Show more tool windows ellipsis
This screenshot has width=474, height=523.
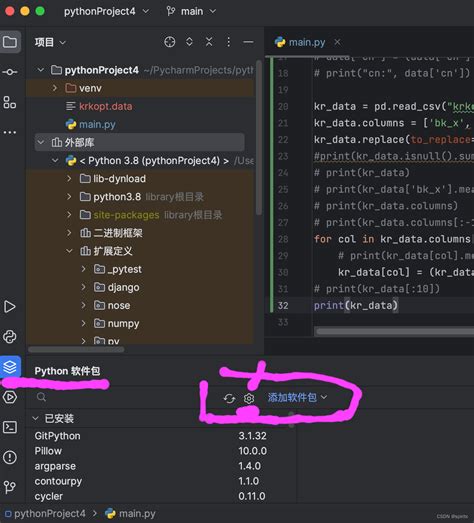click(x=10, y=132)
